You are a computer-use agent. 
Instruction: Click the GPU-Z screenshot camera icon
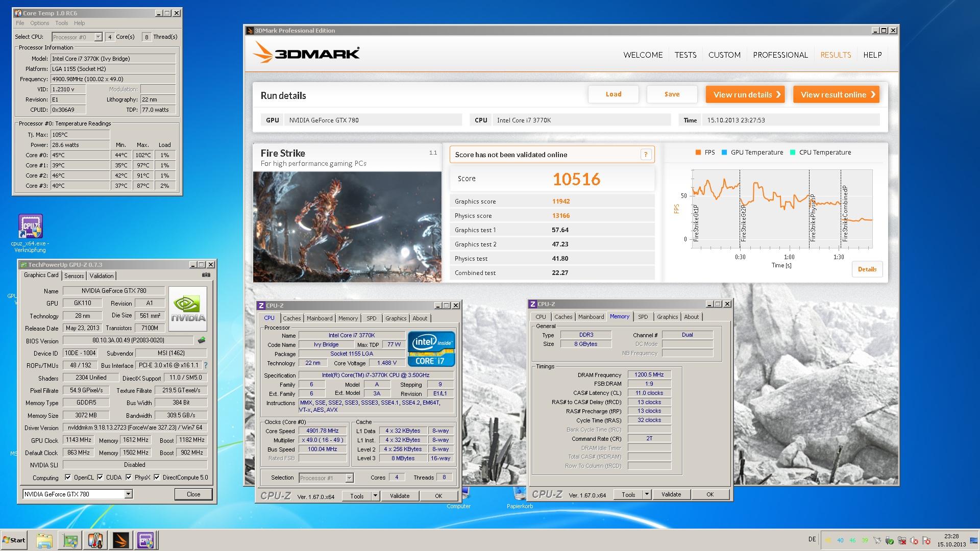pyautogui.click(x=206, y=275)
